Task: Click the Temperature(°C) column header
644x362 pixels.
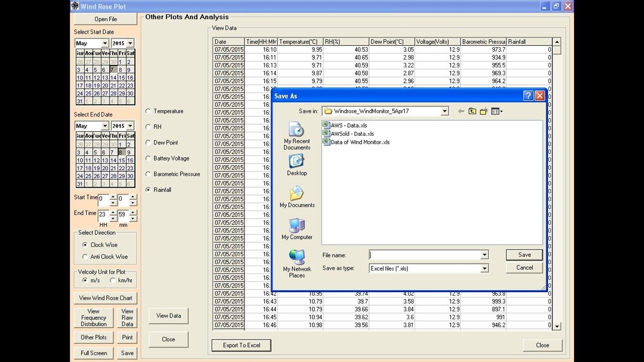Action: pos(300,42)
